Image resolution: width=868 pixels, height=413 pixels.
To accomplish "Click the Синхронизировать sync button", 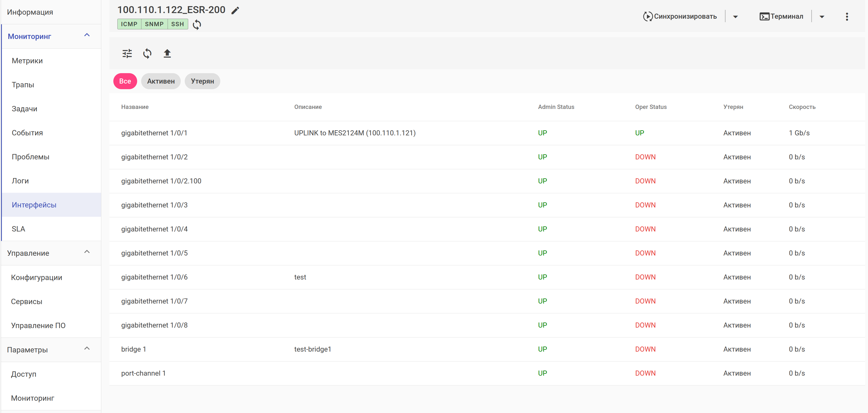I will [680, 17].
